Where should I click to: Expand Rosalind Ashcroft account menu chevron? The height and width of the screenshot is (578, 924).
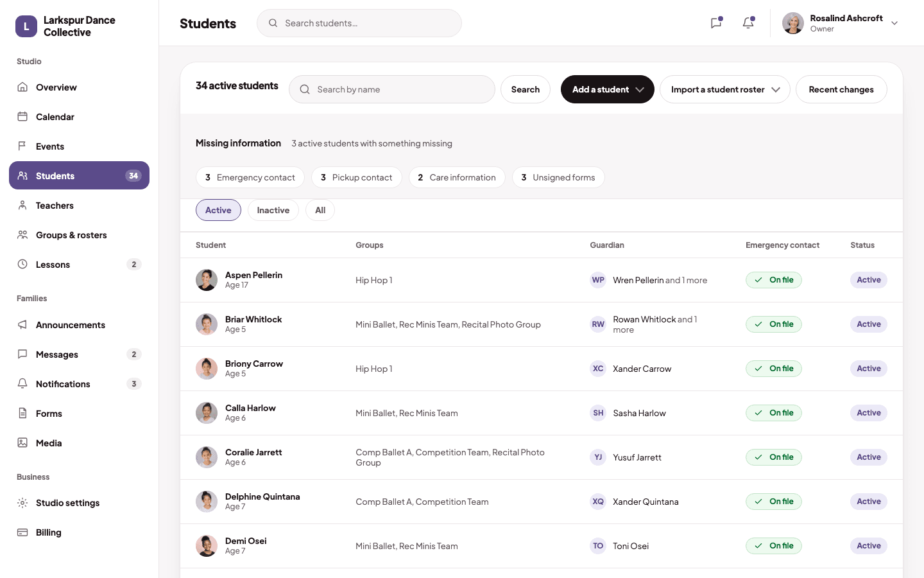tap(894, 23)
